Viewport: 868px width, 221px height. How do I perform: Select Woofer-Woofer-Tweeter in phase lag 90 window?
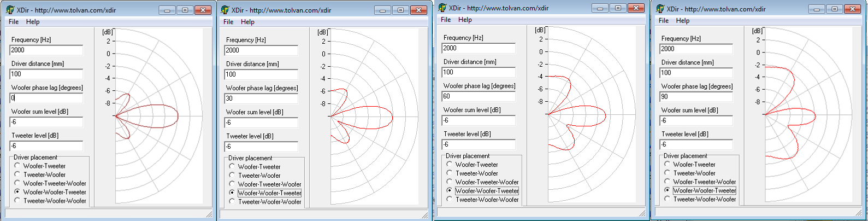[x=700, y=190]
